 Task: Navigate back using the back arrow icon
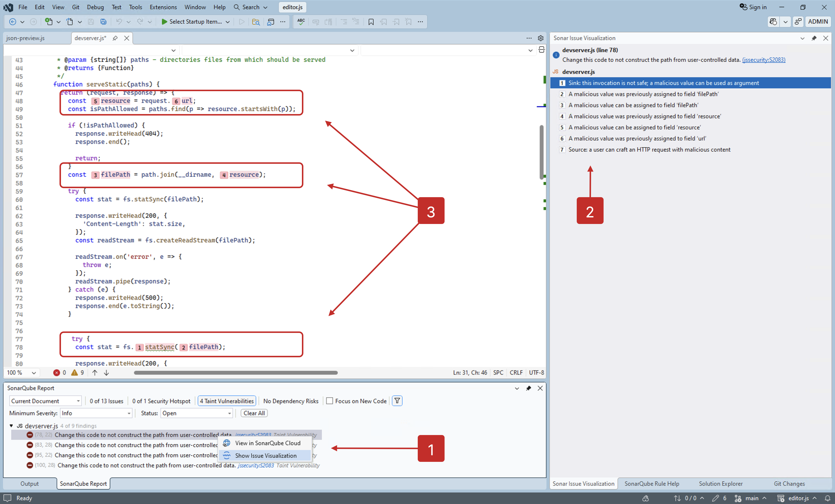tap(12, 22)
